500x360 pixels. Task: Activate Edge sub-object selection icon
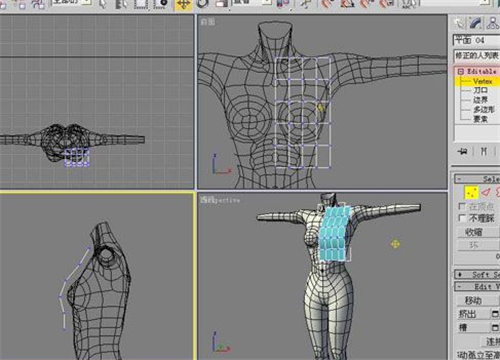[x=486, y=192]
